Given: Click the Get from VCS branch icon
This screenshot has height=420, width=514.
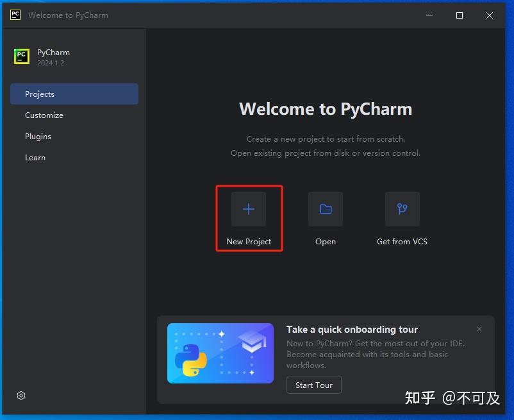Looking at the screenshot, I should [402, 208].
